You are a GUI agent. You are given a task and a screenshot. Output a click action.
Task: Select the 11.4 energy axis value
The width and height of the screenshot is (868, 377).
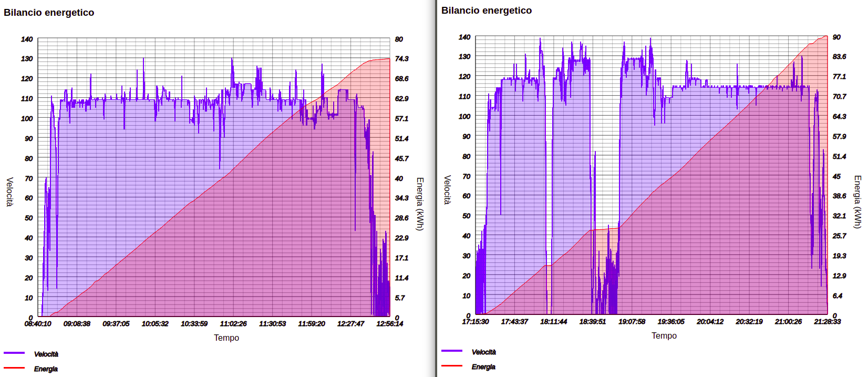pos(402,278)
